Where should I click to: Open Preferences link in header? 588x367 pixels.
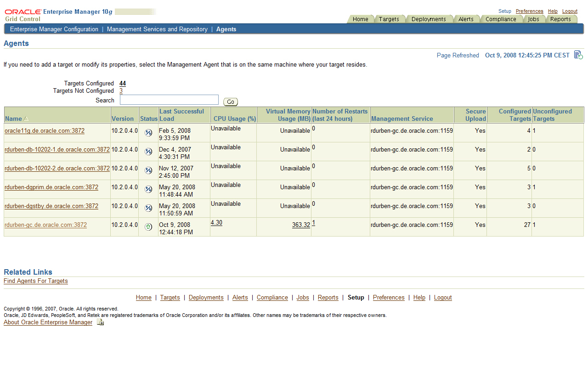pyautogui.click(x=529, y=11)
